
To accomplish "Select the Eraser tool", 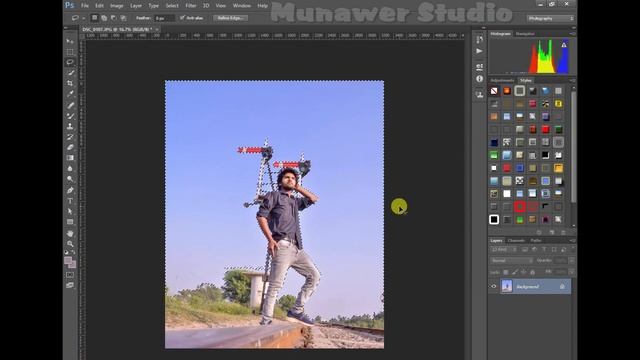I will [x=70, y=147].
